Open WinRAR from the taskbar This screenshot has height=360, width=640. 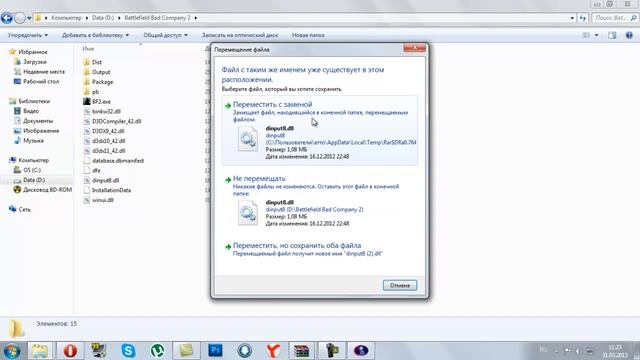[302, 351]
